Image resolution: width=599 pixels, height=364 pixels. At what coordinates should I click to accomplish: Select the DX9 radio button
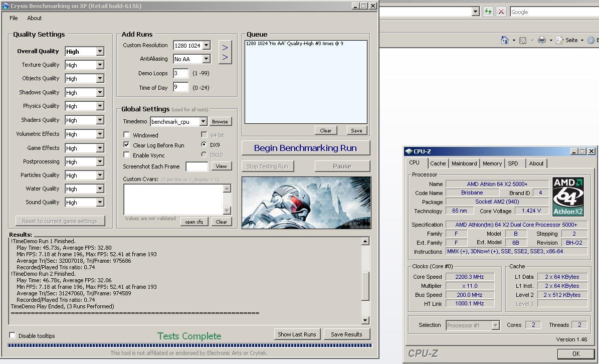(204, 144)
